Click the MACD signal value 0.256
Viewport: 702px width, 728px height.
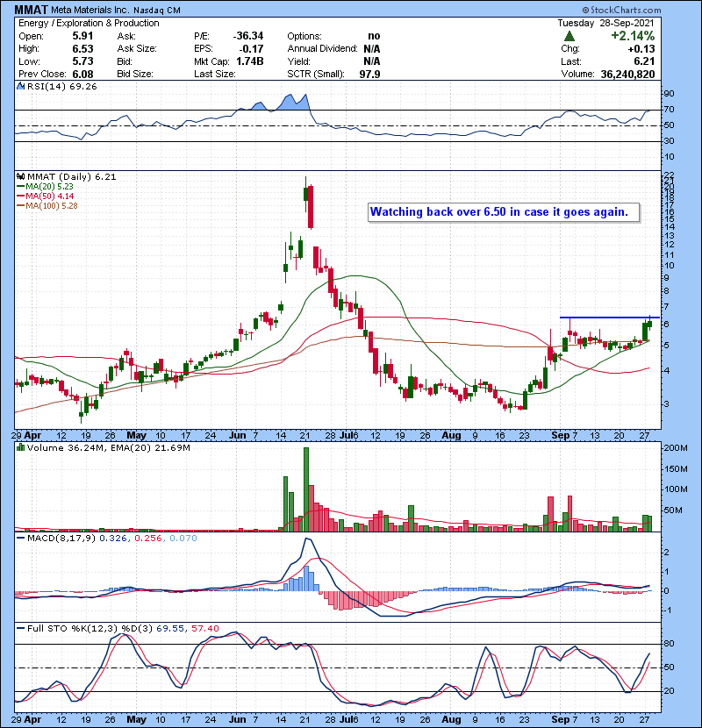(148, 539)
